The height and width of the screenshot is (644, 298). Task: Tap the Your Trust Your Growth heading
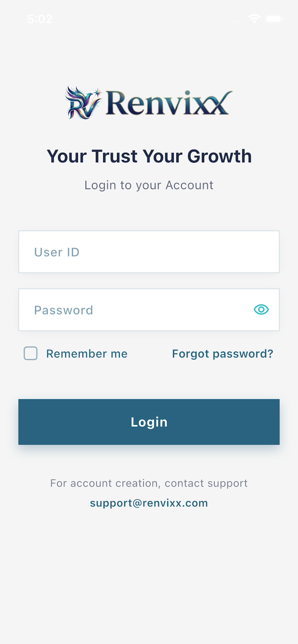tap(149, 156)
